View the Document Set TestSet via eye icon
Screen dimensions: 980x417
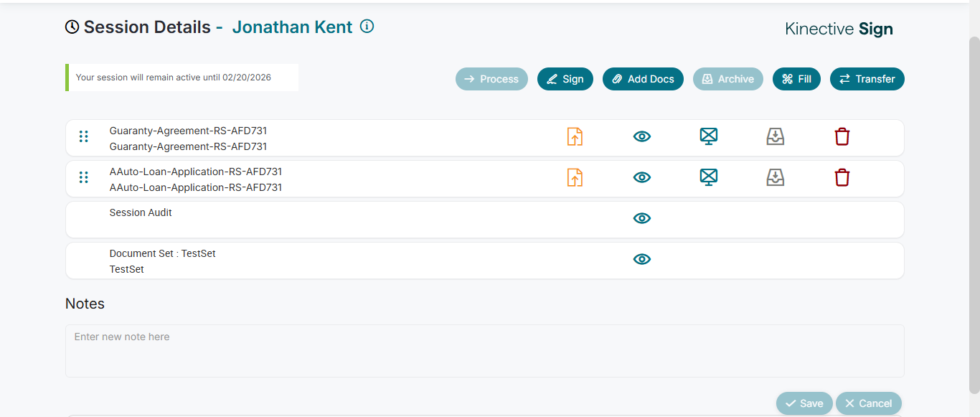642,259
